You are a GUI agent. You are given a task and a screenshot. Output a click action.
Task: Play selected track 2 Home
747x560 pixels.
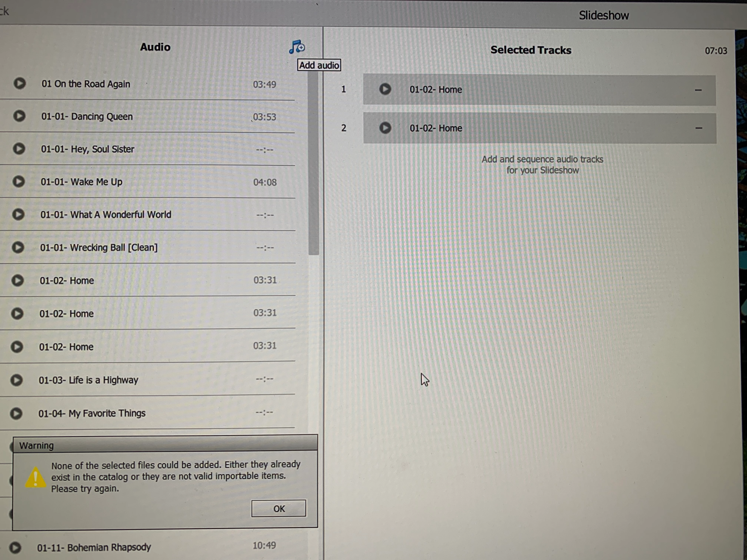385,128
